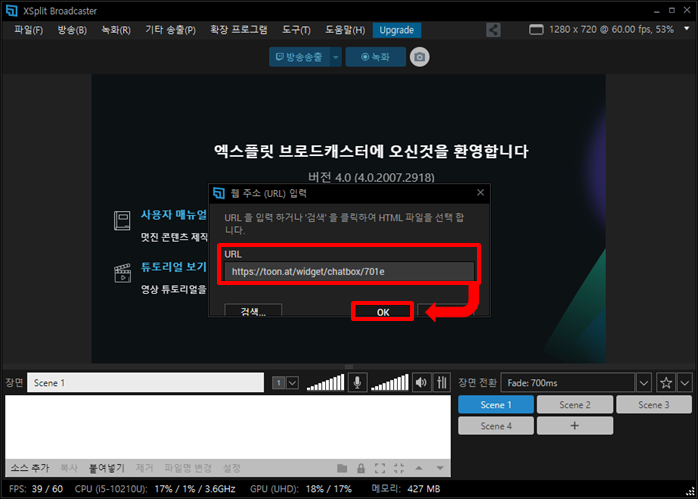
Task: Expand the broadcast button dropdown arrow
Action: [336, 57]
